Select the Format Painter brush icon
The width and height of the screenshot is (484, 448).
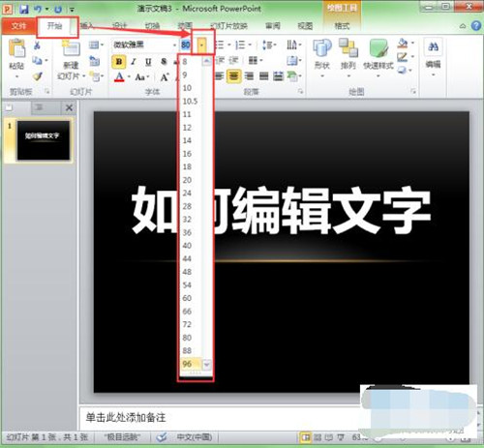click(x=38, y=76)
